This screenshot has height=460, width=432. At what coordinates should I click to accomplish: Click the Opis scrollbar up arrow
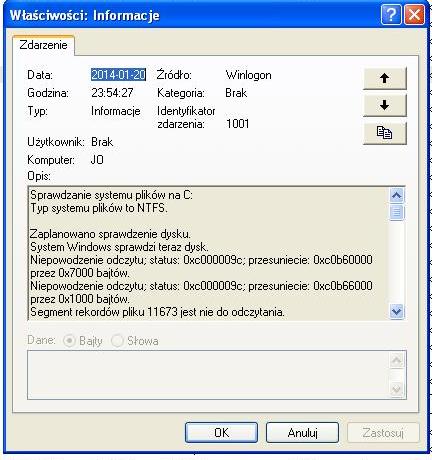(397, 196)
